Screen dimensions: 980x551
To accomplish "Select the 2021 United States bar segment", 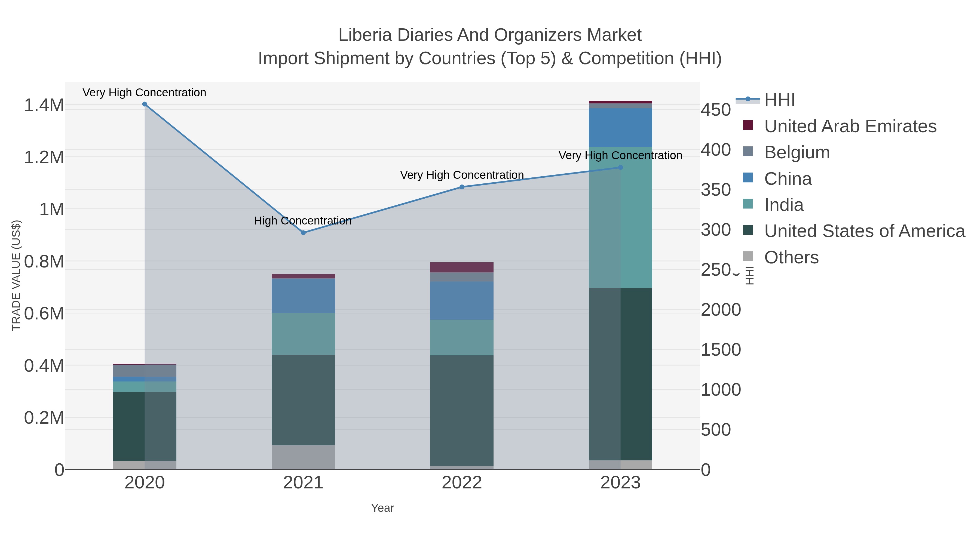I will tap(303, 400).
